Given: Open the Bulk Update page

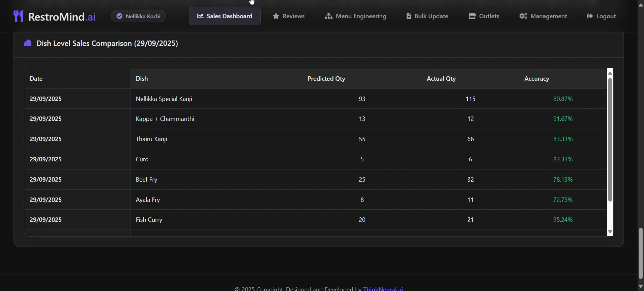Looking at the screenshot, I should pyautogui.click(x=427, y=16).
